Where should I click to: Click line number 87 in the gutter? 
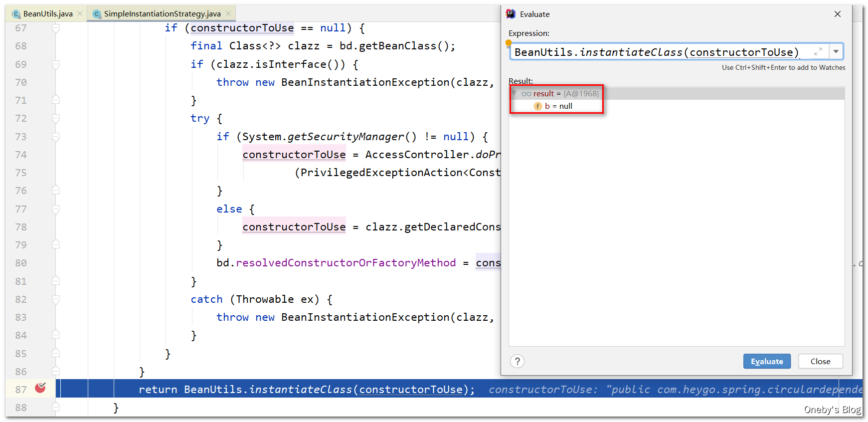click(21, 390)
